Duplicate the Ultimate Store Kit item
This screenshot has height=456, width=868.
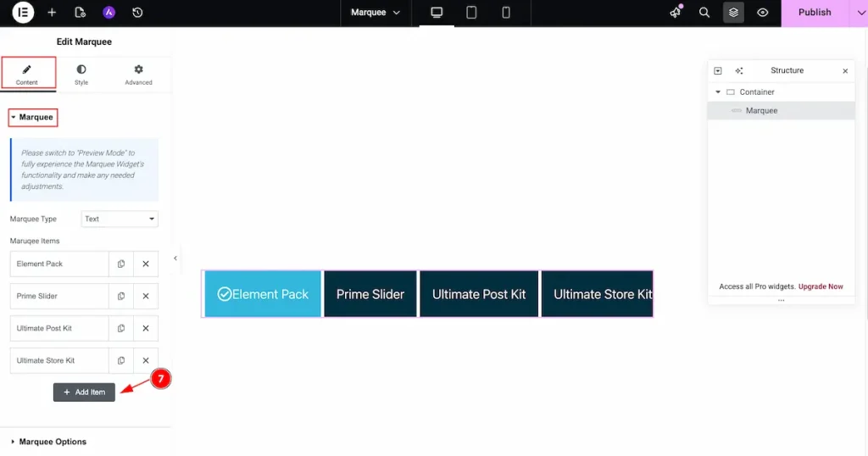tap(121, 360)
